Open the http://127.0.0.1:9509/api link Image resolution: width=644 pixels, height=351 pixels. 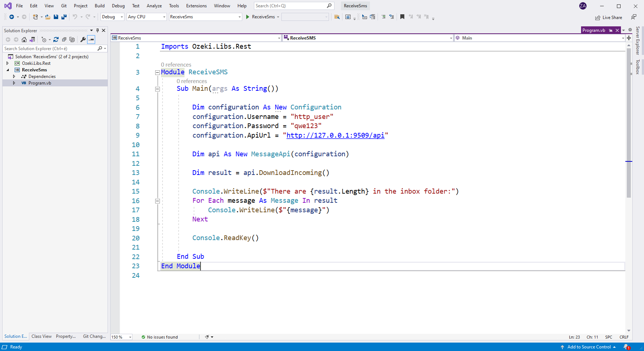pyautogui.click(x=335, y=135)
